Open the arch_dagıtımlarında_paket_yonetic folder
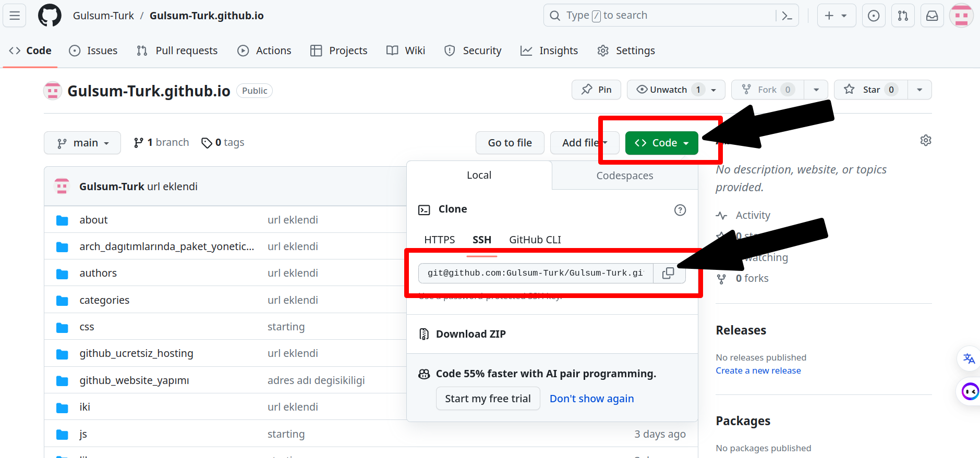Screen dimensions: 980x458 [167, 246]
